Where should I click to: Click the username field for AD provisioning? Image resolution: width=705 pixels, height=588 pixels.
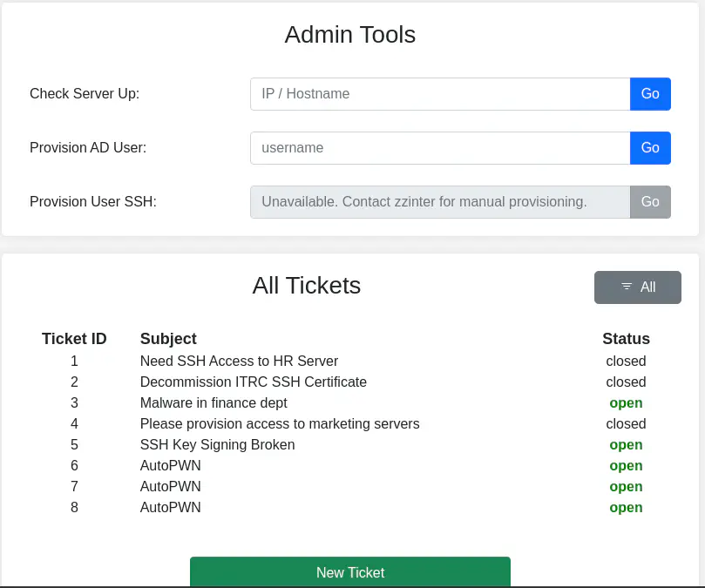439,148
